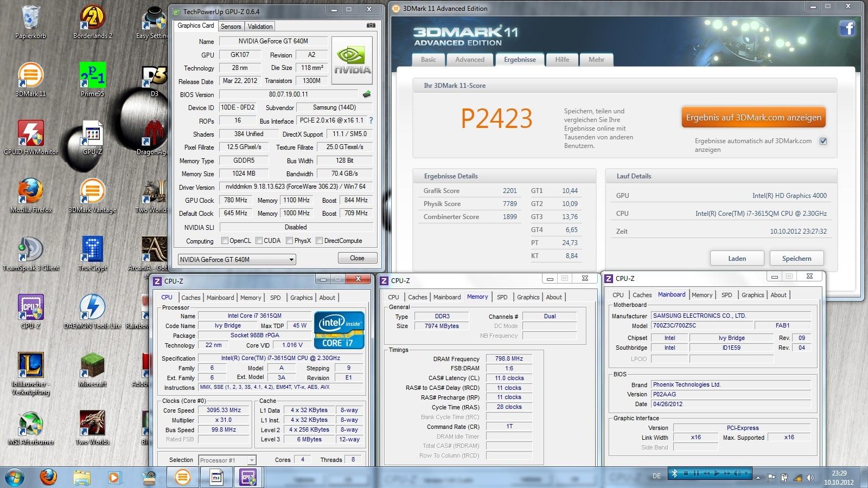Click the taskbar media Play button
The image size is (868, 488).
point(717,473)
